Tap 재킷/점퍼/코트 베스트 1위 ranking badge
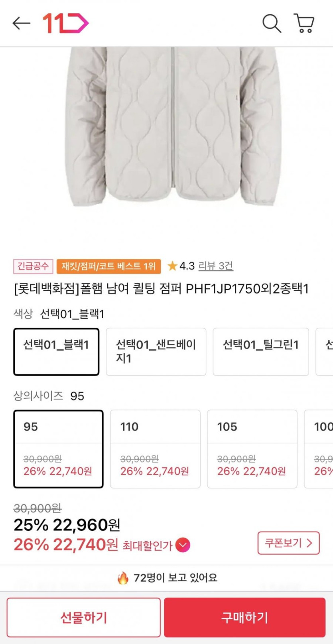This screenshot has height=644, width=333. (x=108, y=266)
